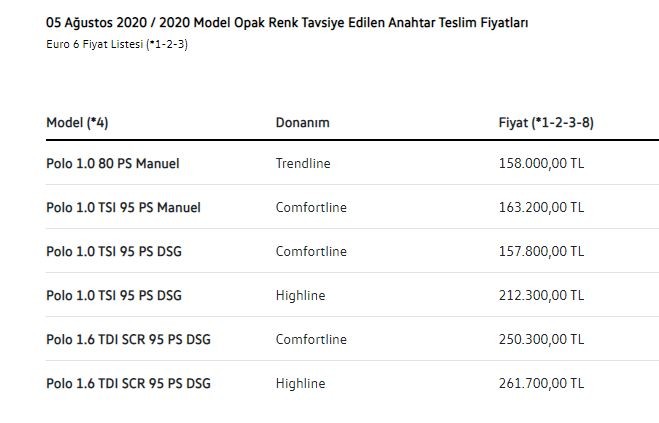Select the Polo 1.0 80 PS Manuel model
The height and width of the screenshot is (423, 659).
click(113, 163)
